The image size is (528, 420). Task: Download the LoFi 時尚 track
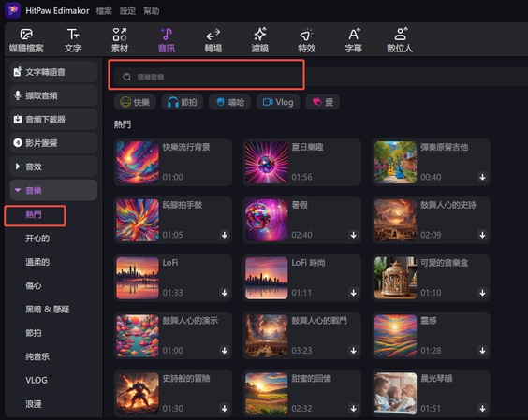[354, 293]
